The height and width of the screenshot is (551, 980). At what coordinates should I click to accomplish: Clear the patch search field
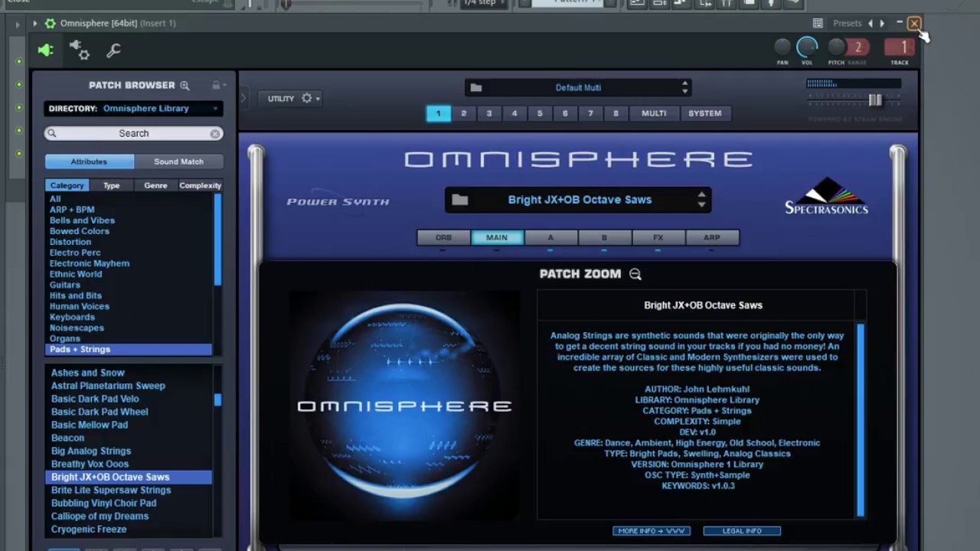coord(215,133)
